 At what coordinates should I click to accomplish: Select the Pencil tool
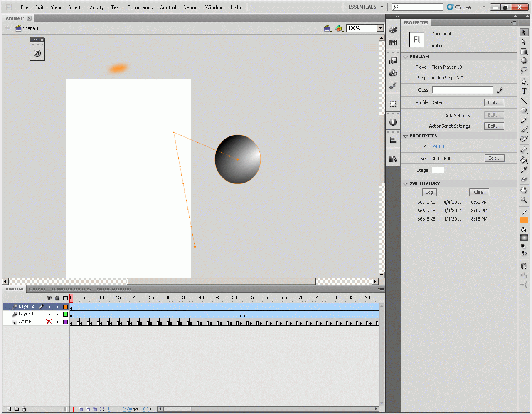pyautogui.click(x=524, y=120)
